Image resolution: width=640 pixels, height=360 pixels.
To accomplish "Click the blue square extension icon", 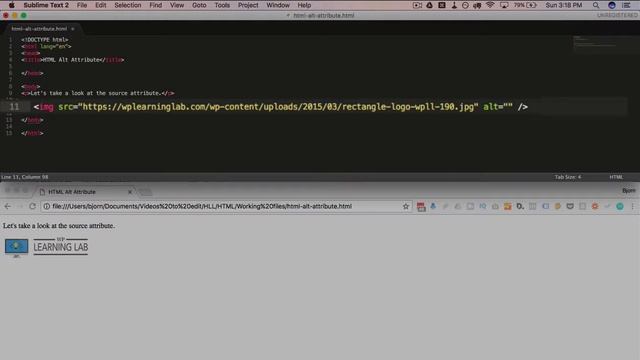I will tap(545, 206).
